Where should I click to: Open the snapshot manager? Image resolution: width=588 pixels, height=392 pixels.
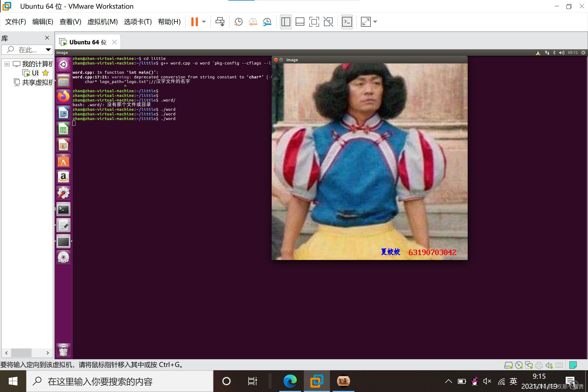[x=267, y=22]
